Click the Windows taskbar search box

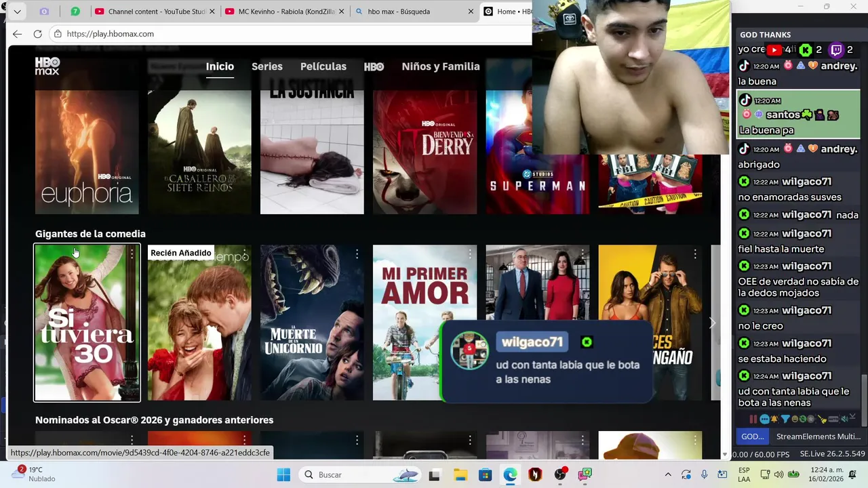pyautogui.click(x=361, y=474)
